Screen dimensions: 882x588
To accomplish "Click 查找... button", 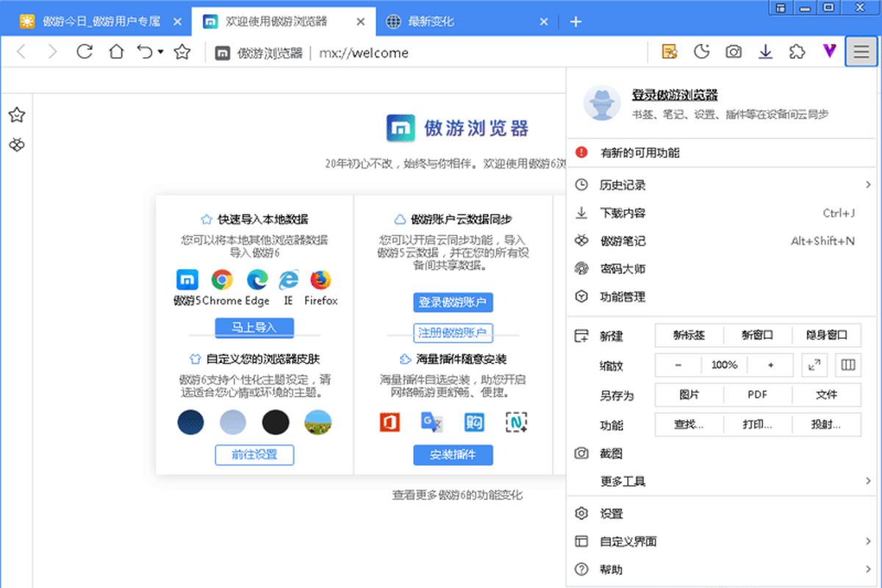I will click(x=689, y=425).
